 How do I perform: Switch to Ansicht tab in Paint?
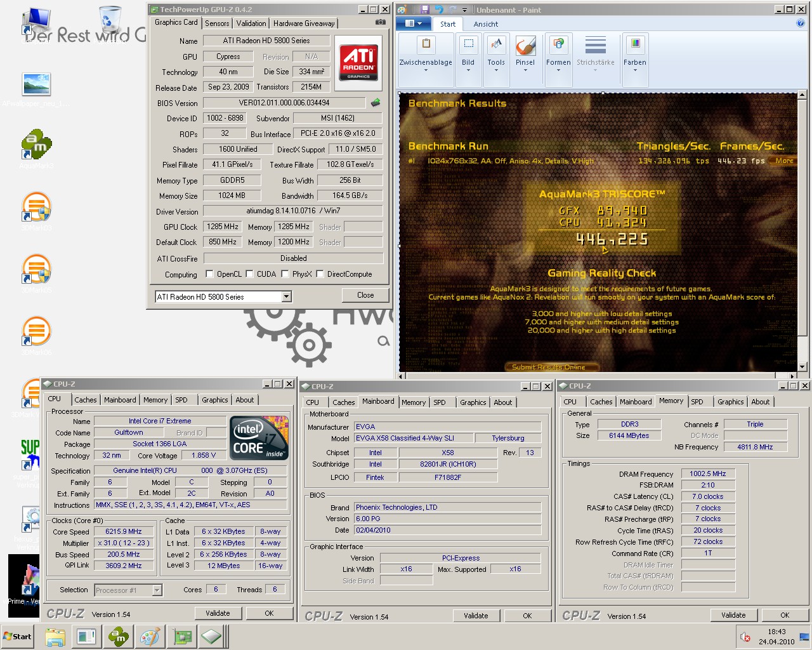click(x=486, y=24)
